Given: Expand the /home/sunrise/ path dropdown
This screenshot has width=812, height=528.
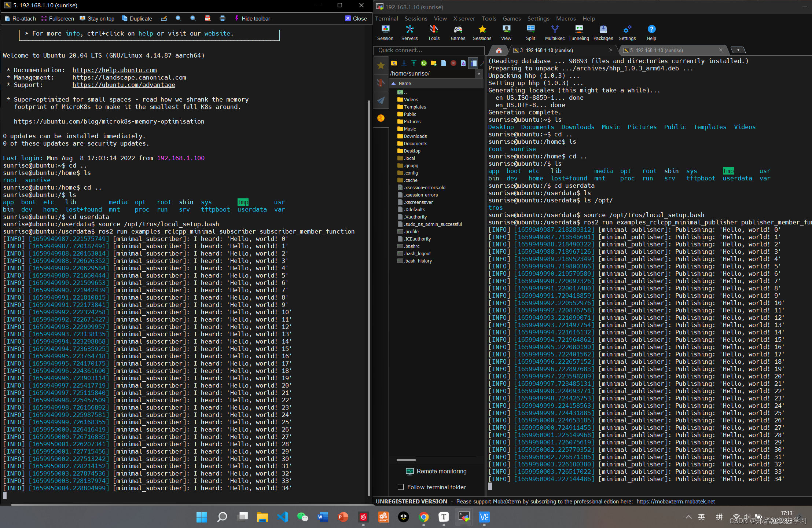Looking at the screenshot, I should (x=478, y=74).
